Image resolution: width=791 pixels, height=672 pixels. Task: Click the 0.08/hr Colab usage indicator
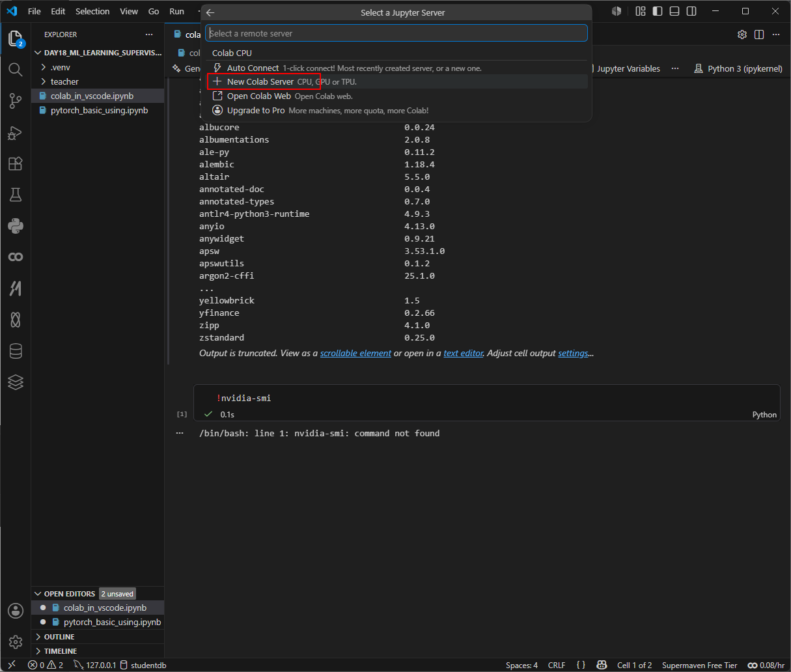[x=766, y=665]
